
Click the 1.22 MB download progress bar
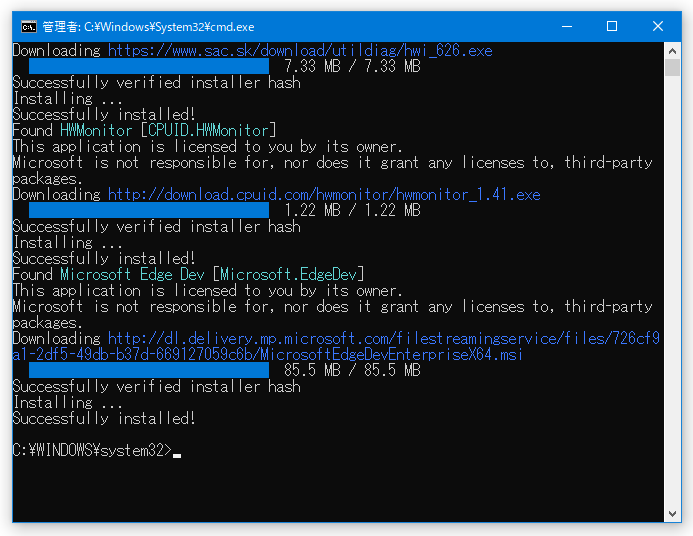(x=149, y=210)
